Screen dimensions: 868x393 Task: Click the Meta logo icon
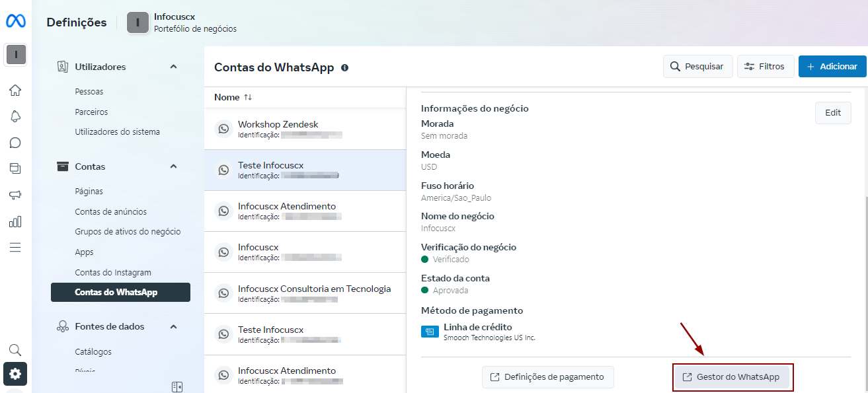pos(16,22)
